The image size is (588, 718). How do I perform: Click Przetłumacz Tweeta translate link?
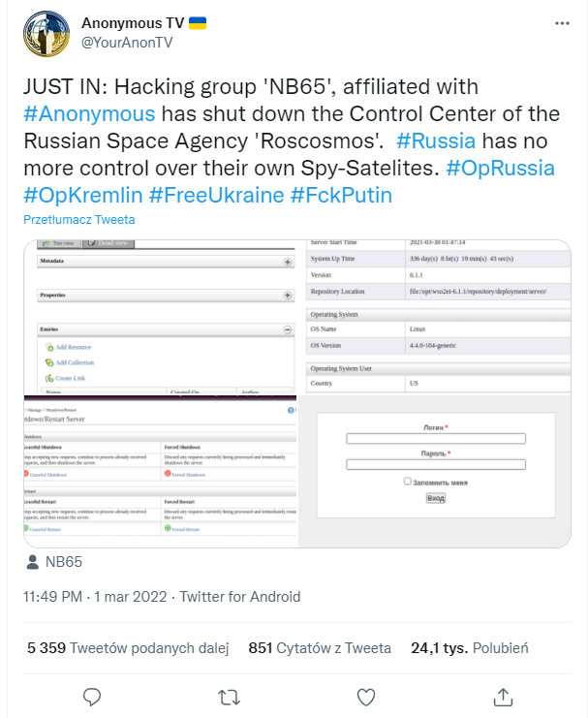tap(79, 220)
